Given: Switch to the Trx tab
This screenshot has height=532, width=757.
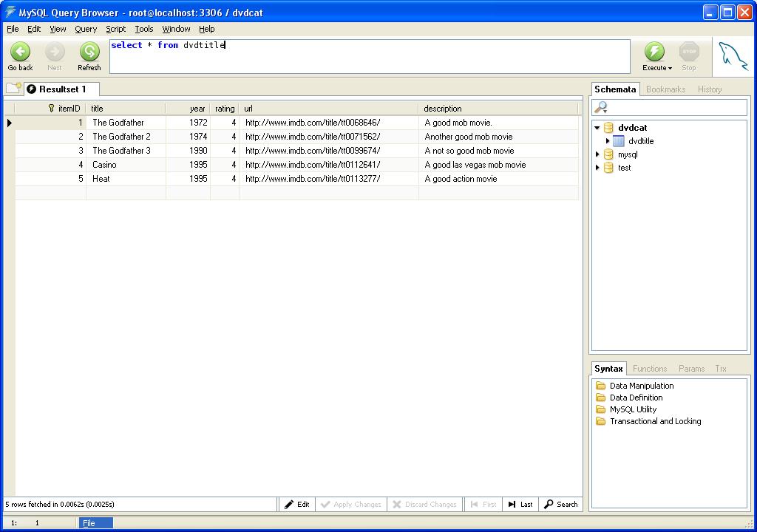Looking at the screenshot, I should coord(721,369).
